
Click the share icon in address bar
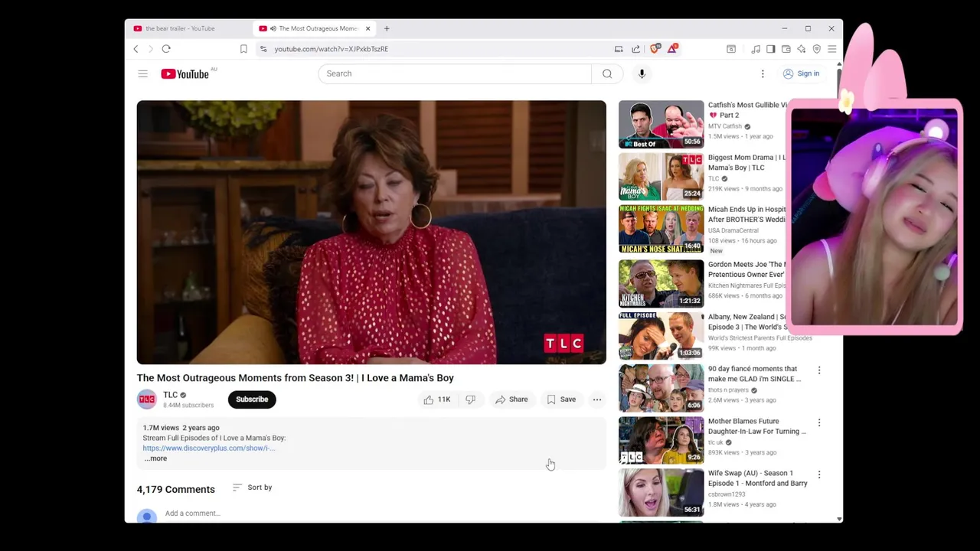pos(636,49)
